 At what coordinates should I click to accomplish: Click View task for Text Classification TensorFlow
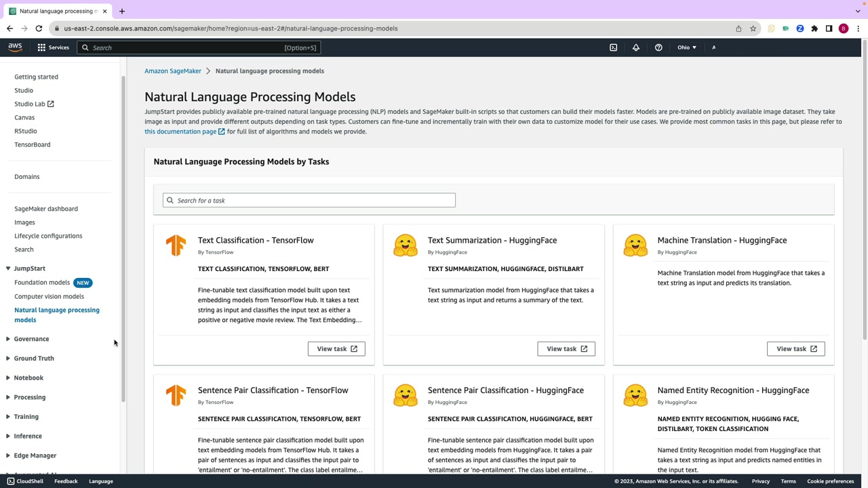(x=336, y=349)
